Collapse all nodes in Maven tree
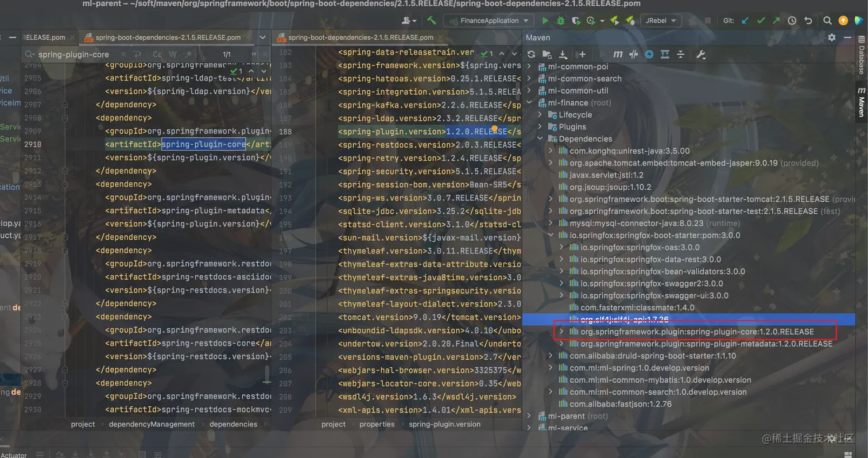868x458 pixels. [681, 54]
